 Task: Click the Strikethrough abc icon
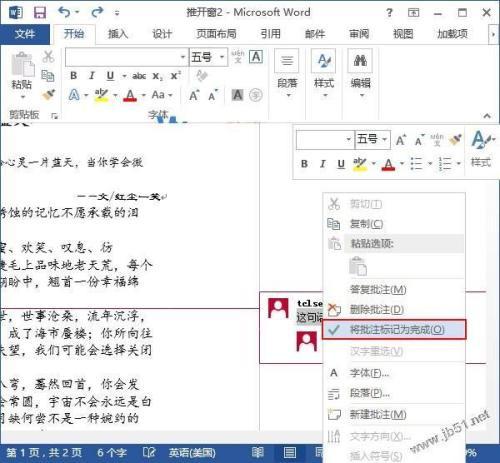(139, 76)
